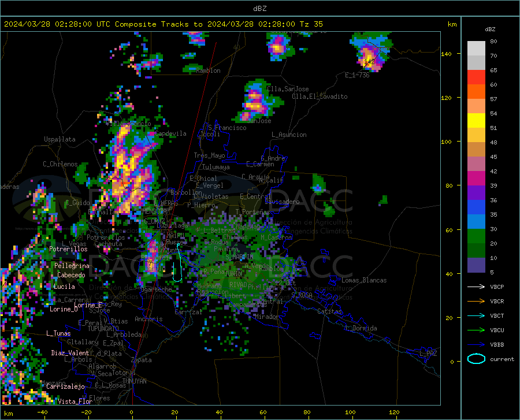The height and width of the screenshot is (420, 520).
Task: Click the Lomas_Blancas place label
Action: pos(364,280)
